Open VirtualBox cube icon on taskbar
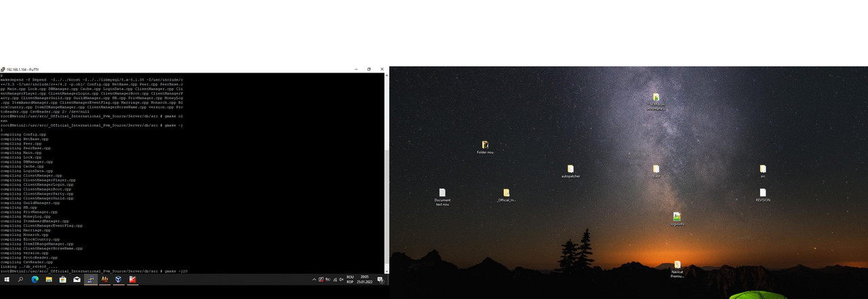The width and height of the screenshot is (868, 299). click(x=118, y=279)
